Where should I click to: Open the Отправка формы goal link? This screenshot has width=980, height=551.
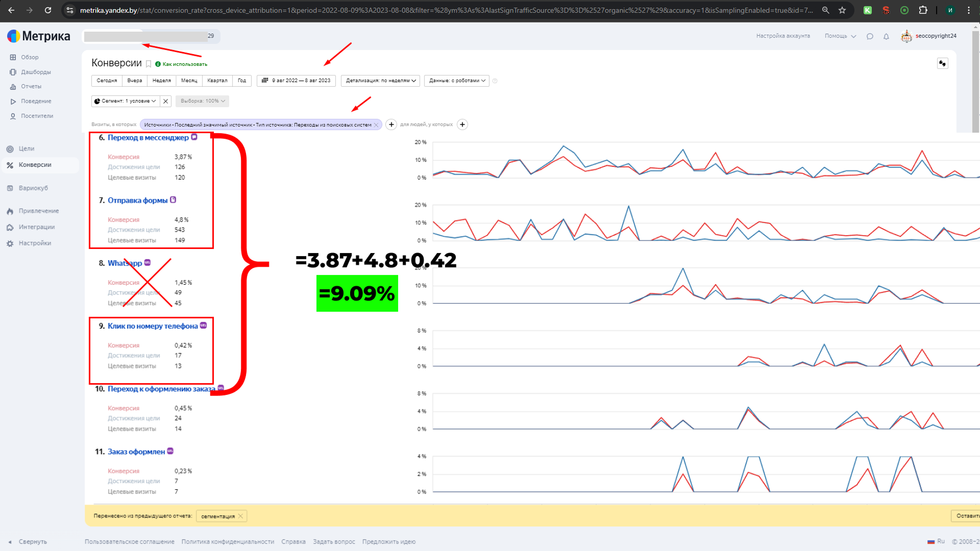137,201
